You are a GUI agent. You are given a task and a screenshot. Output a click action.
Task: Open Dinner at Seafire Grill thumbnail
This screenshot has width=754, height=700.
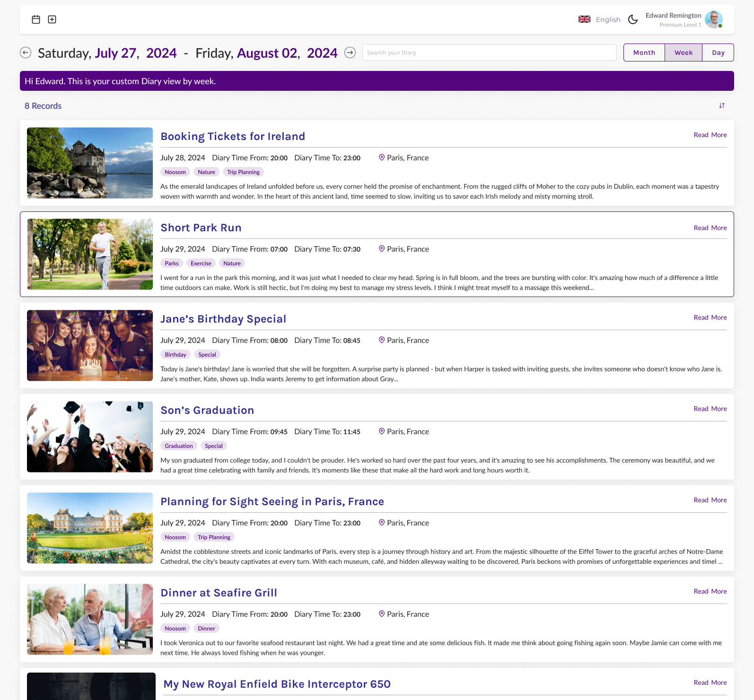click(x=90, y=619)
